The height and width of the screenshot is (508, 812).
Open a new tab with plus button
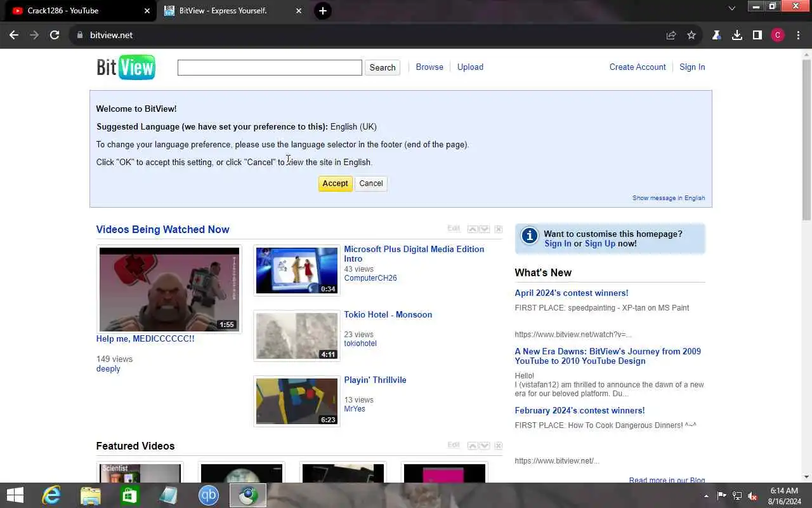tap(323, 11)
